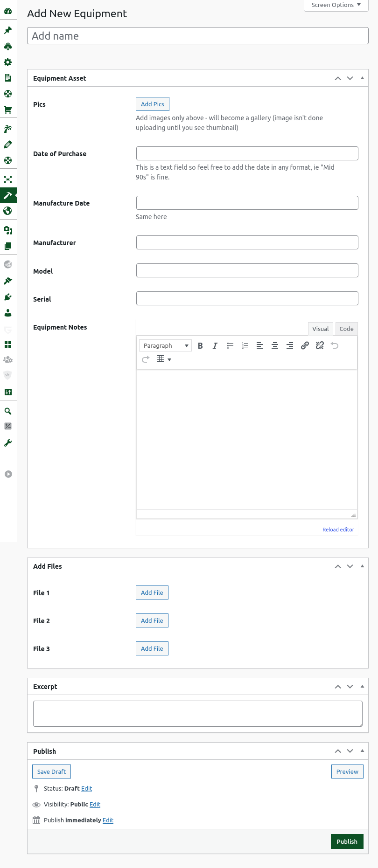Edit the Visibility setting link
This screenshot has width=378, height=868.
95,804
